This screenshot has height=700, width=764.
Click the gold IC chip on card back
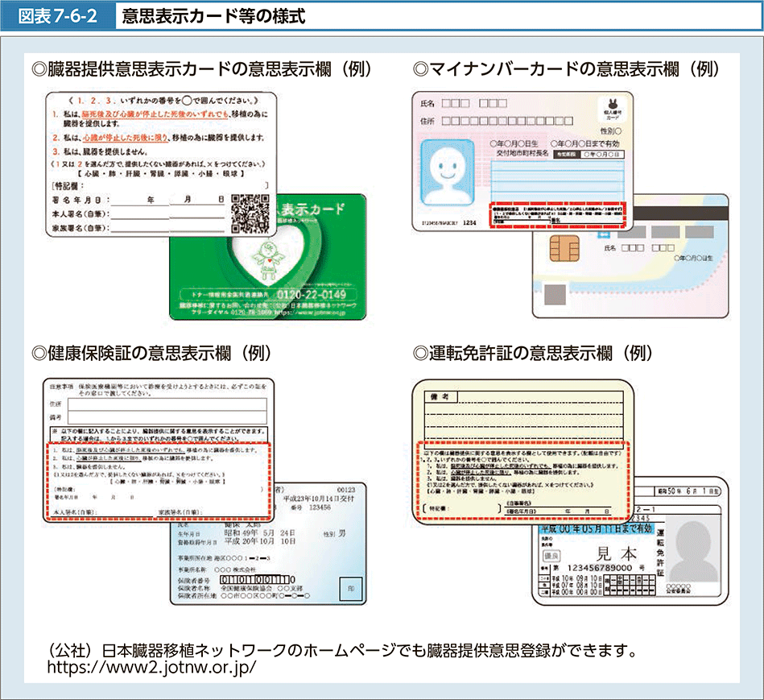click(x=564, y=250)
